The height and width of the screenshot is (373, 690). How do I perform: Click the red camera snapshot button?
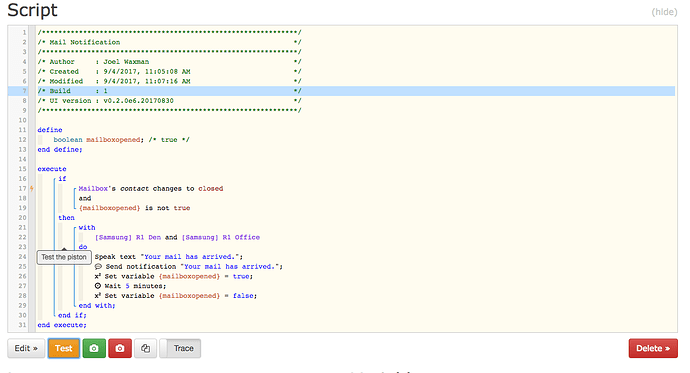coord(120,348)
